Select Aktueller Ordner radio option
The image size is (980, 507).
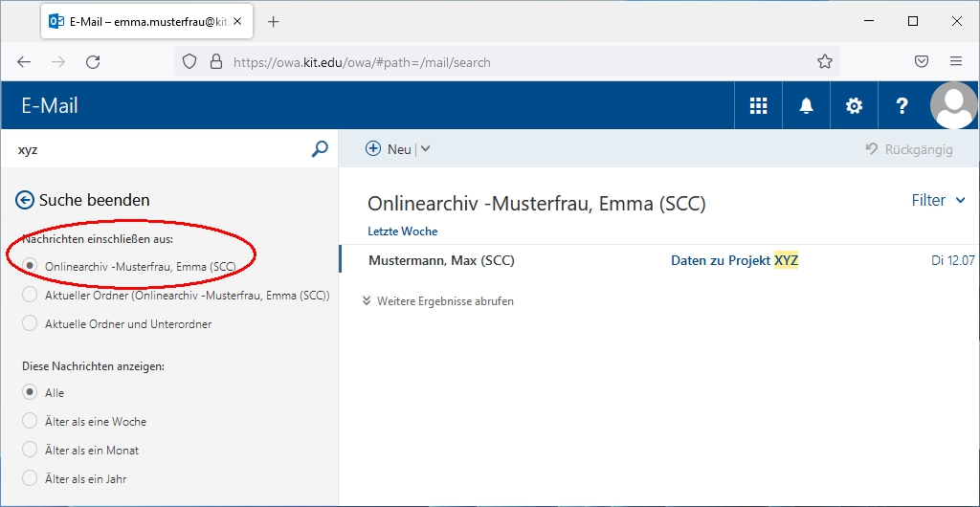click(x=31, y=296)
